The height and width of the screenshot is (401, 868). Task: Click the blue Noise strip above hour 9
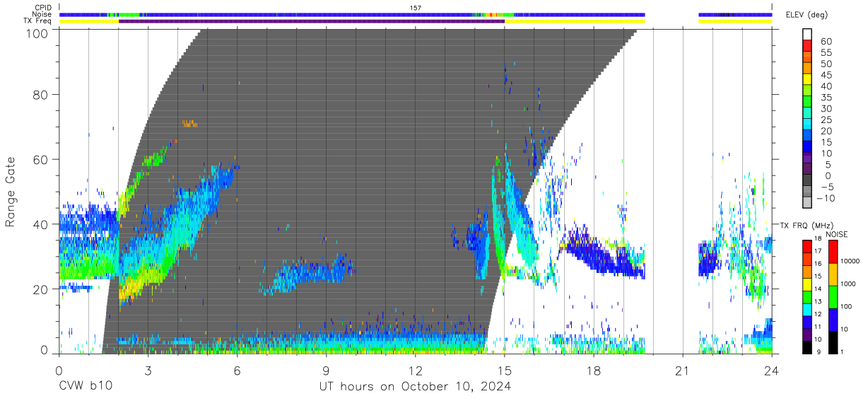pyautogui.click(x=326, y=14)
